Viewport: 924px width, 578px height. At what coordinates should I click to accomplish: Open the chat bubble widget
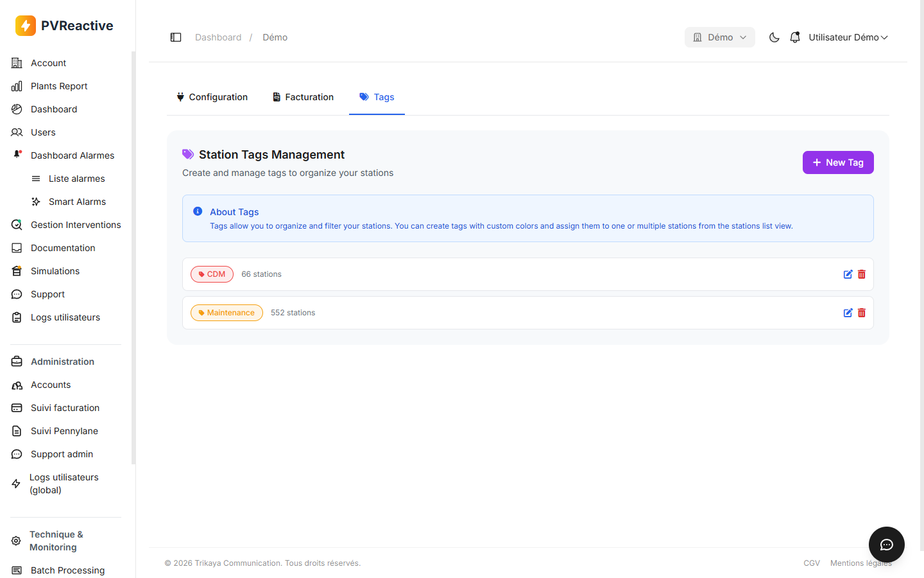(x=887, y=545)
